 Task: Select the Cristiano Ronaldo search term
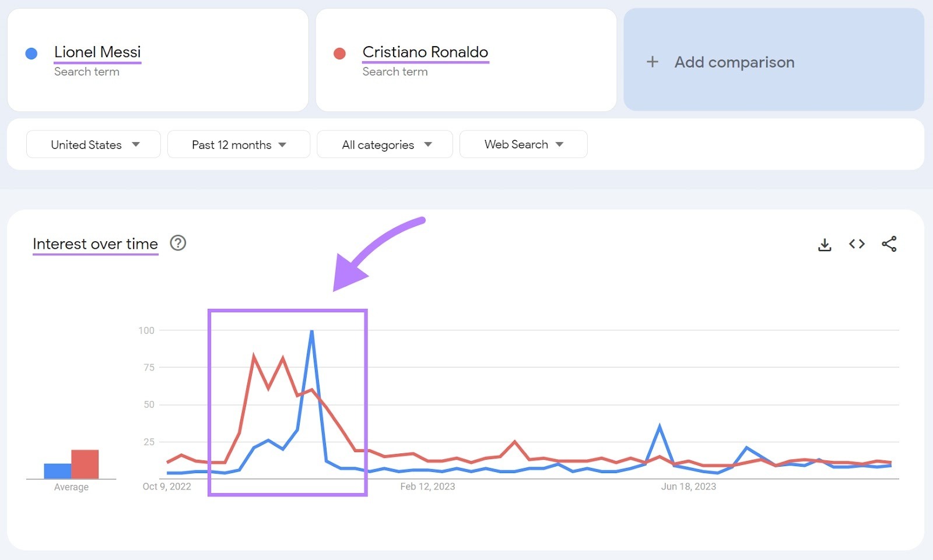tap(425, 52)
